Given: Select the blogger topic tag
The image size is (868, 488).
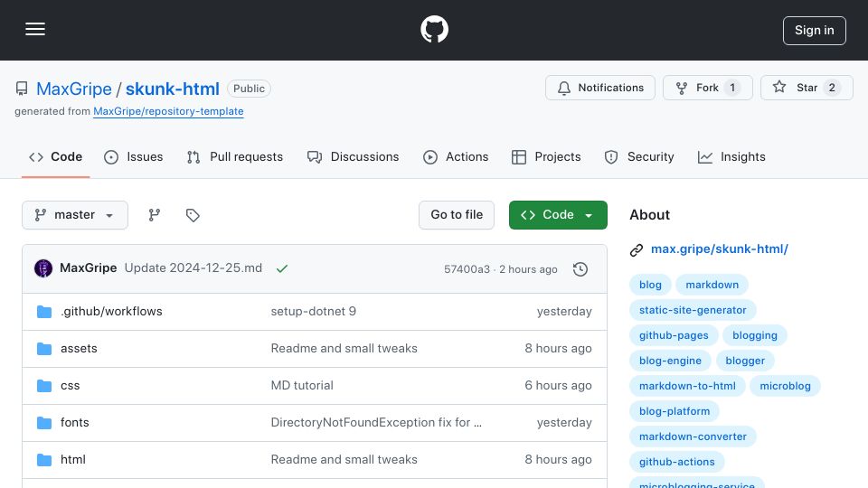Looking at the screenshot, I should click(744, 361).
